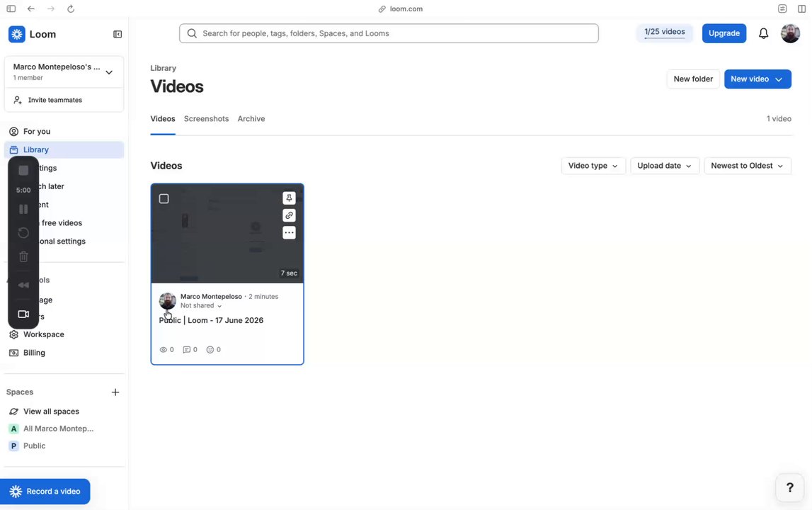812x510 pixels.
Task: Open the Newest to Oldest sort dropdown
Action: click(748, 166)
